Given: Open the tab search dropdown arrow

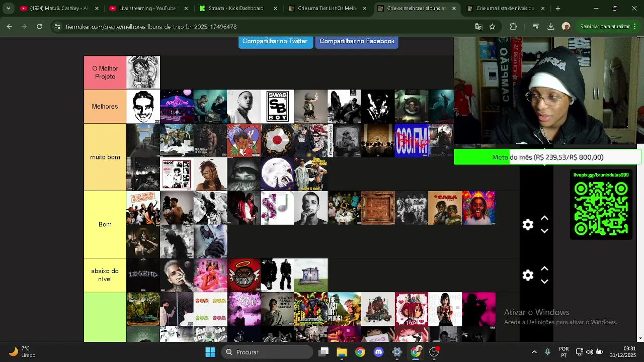Looking at the screenshot, I should coord(8,9).
